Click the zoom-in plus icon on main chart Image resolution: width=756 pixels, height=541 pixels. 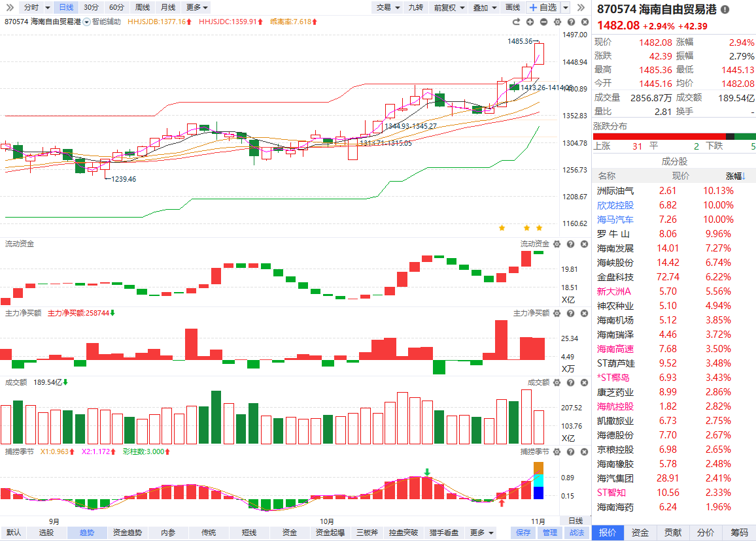[530, 22]
